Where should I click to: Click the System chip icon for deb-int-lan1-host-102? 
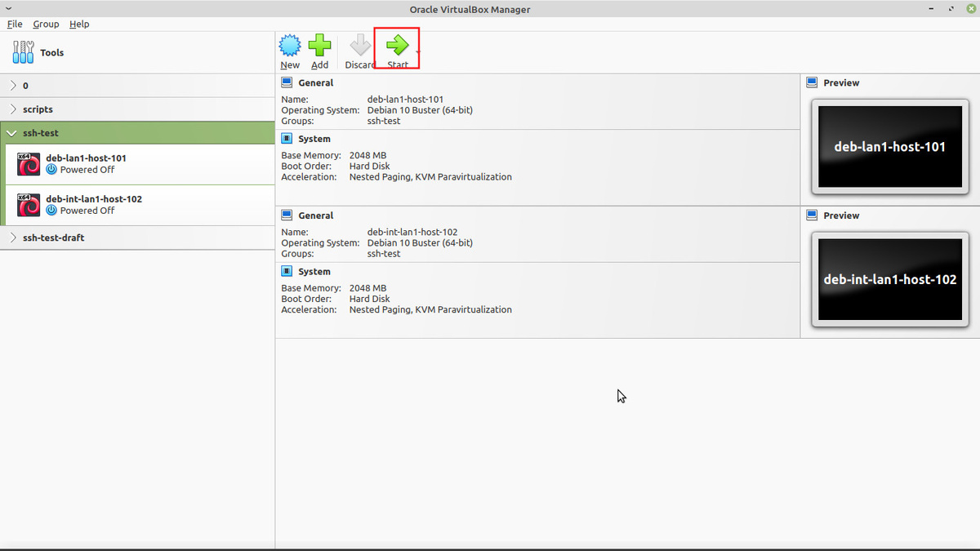(x=287, y=272)
